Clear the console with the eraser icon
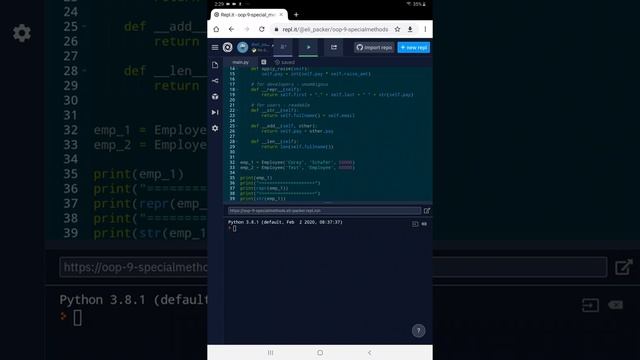This screenshot has width=640, height=360. pos(424,224)
